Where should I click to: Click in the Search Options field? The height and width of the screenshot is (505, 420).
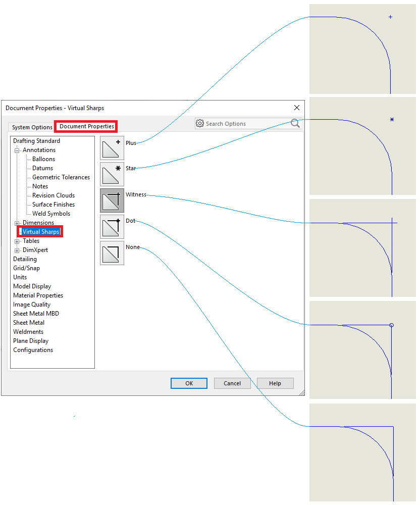click(x=245, y=124)
